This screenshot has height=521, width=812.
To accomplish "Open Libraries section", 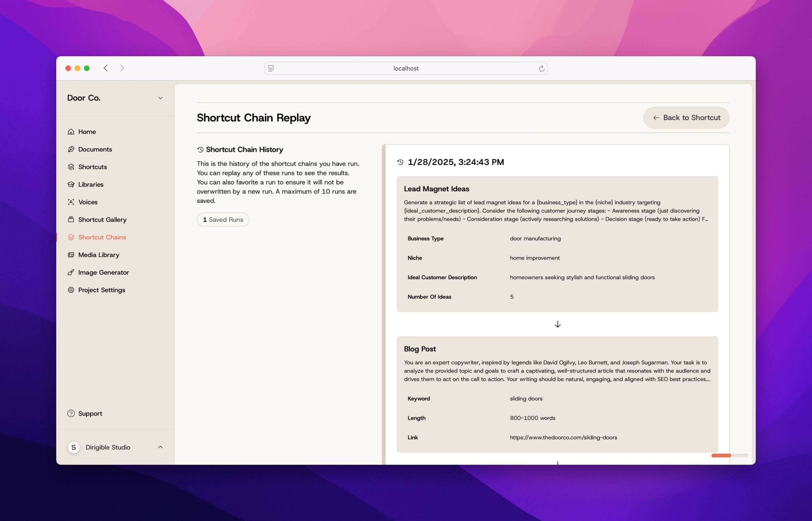I will point(91,184).
